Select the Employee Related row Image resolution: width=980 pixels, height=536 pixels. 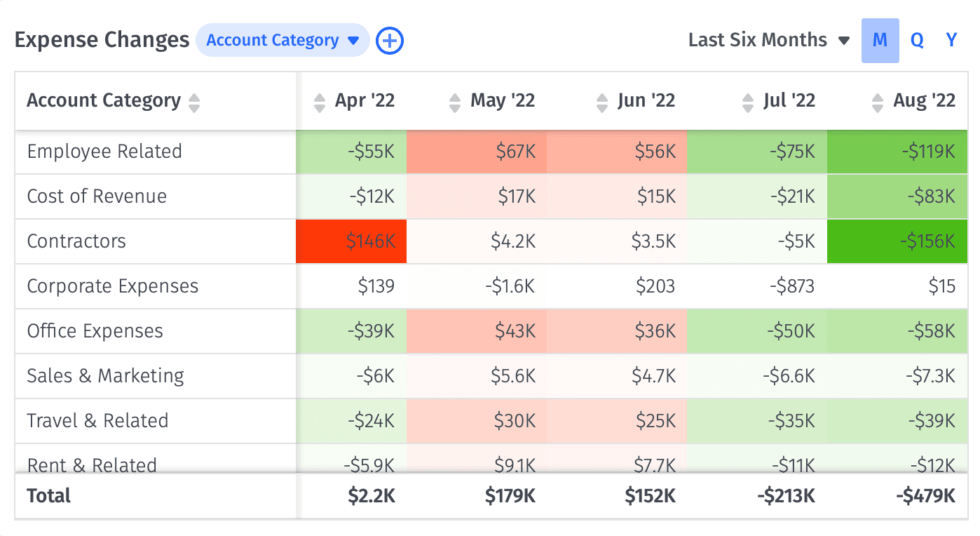click(104, 152)
